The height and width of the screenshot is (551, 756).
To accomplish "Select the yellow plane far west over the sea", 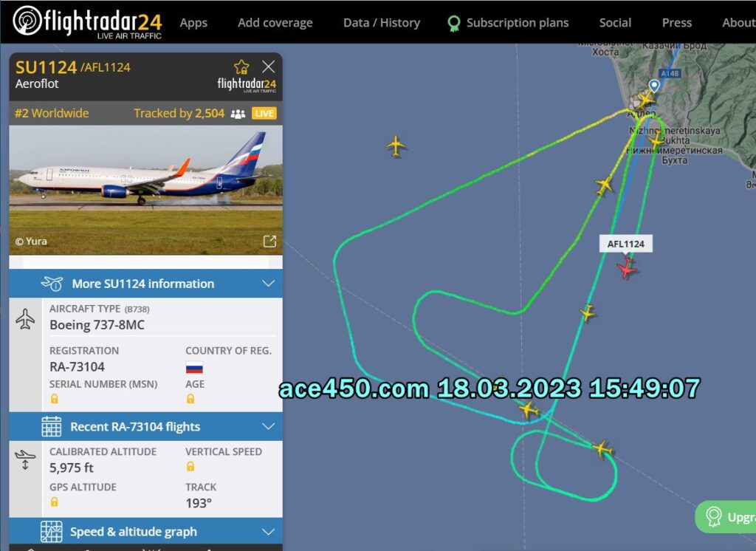I will (x=396, y=146).
